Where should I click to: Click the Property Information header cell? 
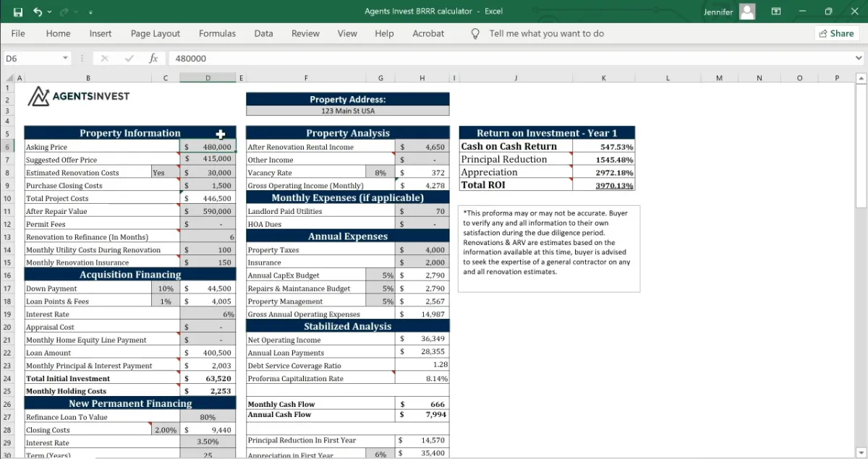tap(130, 133)
